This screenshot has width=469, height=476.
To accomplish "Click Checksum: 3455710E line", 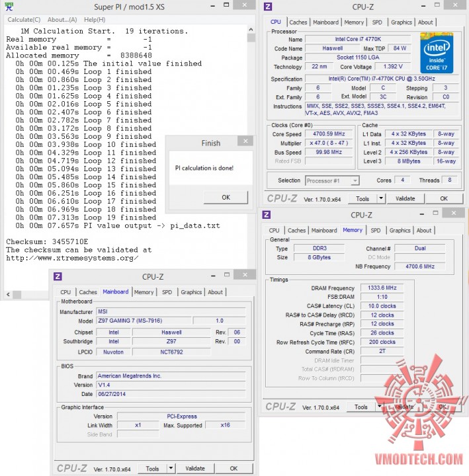I will point(47,242).
